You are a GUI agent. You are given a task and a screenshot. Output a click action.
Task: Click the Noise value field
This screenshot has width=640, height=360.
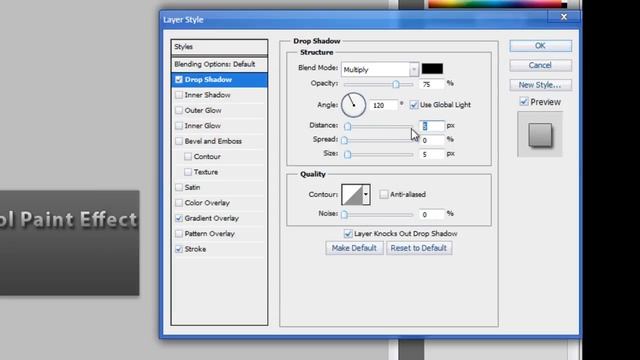coord(431,214)
